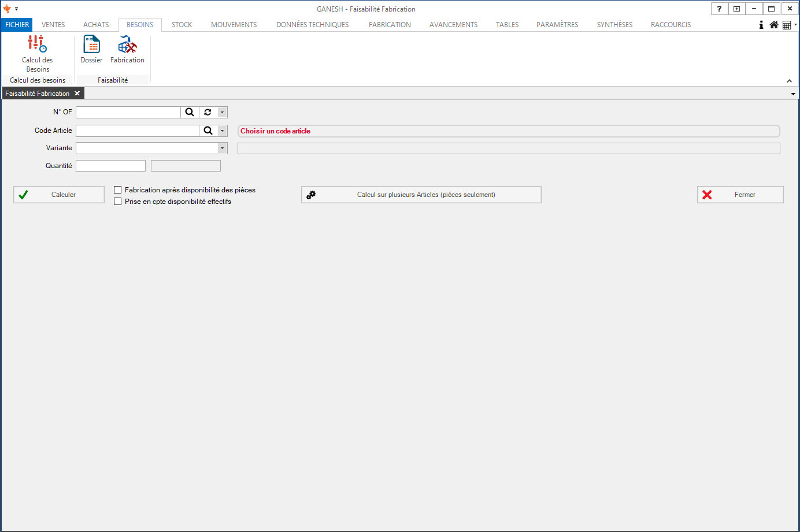Search for an N° OF number
Screen dimensions: 800x532
[x=190, y=112]
